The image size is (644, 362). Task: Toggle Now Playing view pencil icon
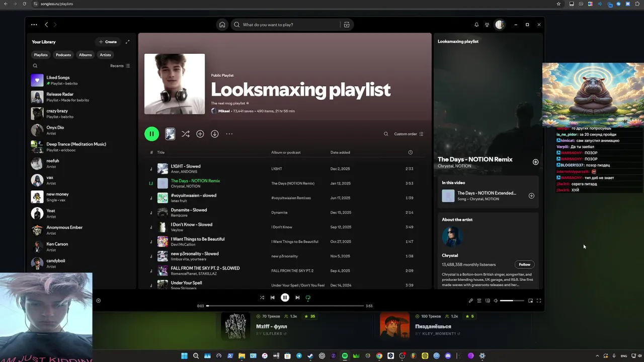(471, 301)
